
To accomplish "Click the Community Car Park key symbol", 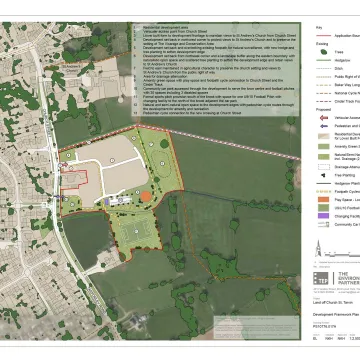I will pos(323,224).
